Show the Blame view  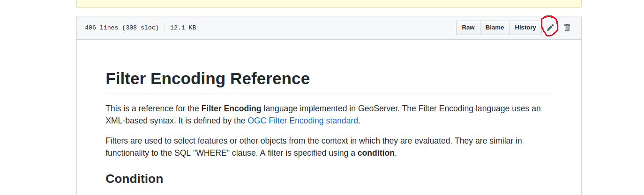(x=494, y=28)
